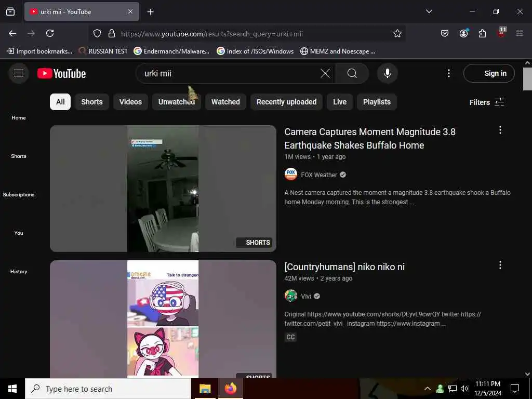This screenshot has width=532, height=399.
Task: Select the Shorts filter chip
Action: tap(92, 102)
